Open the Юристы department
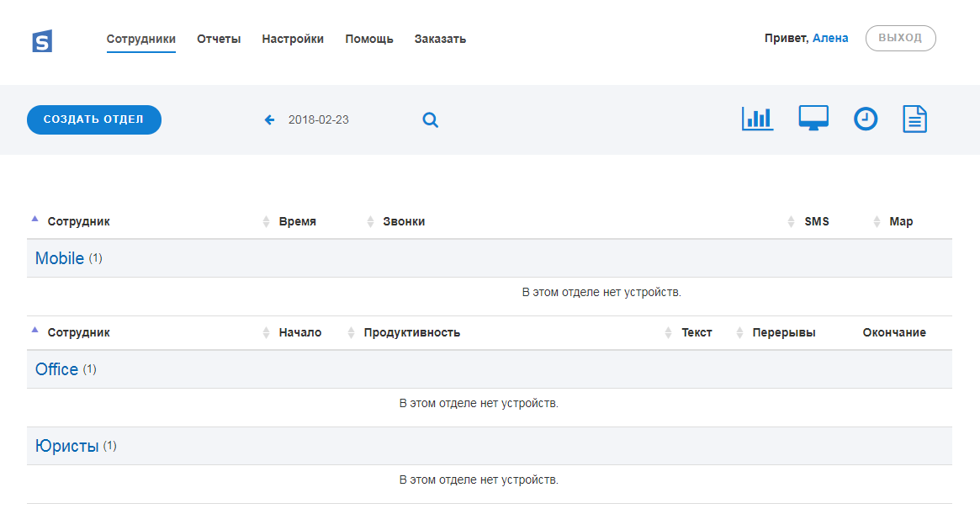Viewport: 980px width, 514px height. [x=67, y=446]
